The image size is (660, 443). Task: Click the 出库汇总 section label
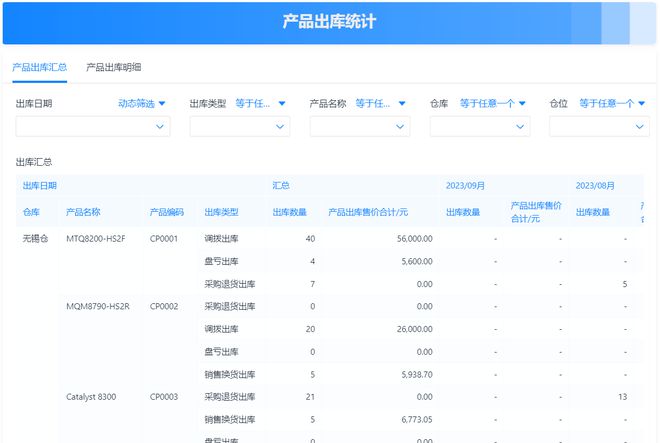pos(34,162)
